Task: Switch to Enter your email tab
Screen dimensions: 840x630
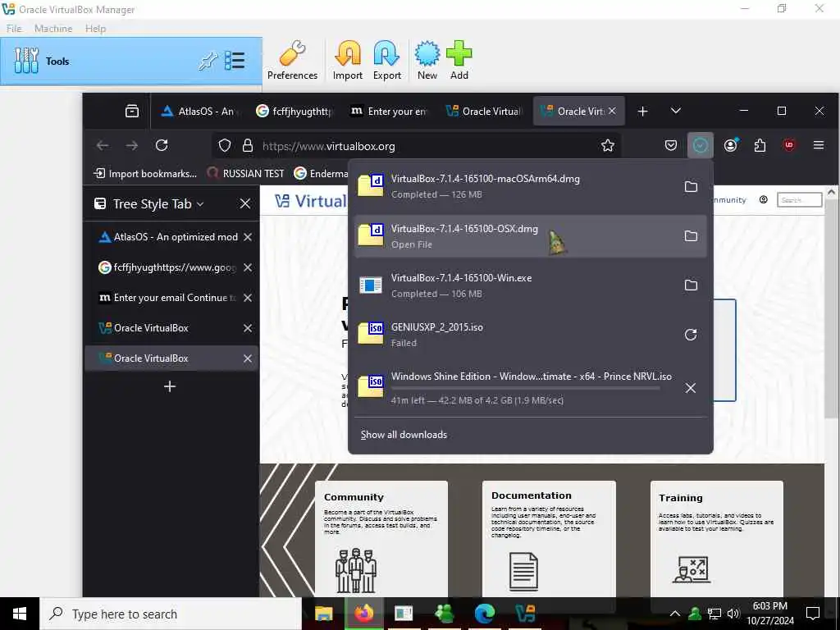Action: click(x=390, y=111)
